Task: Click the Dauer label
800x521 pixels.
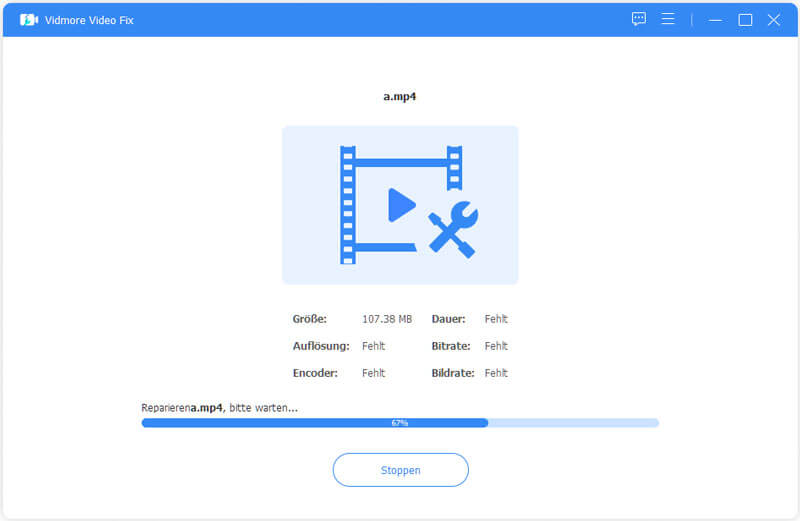Action: 448,319
